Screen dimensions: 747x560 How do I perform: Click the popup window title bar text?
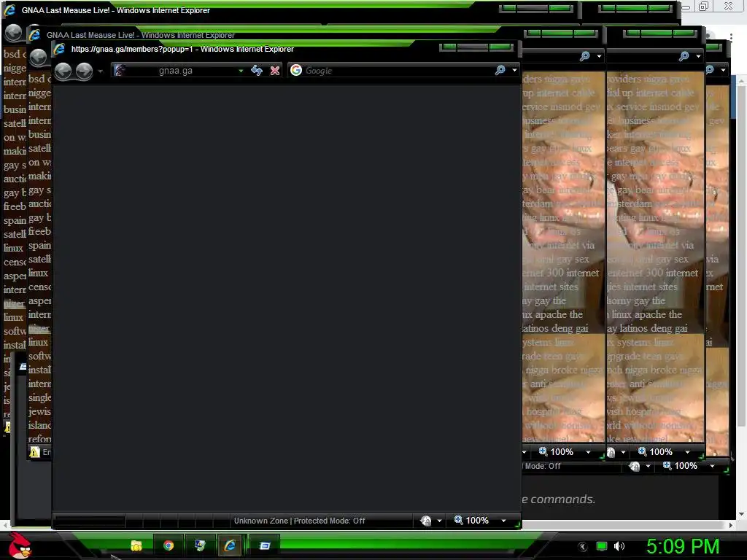182,49
